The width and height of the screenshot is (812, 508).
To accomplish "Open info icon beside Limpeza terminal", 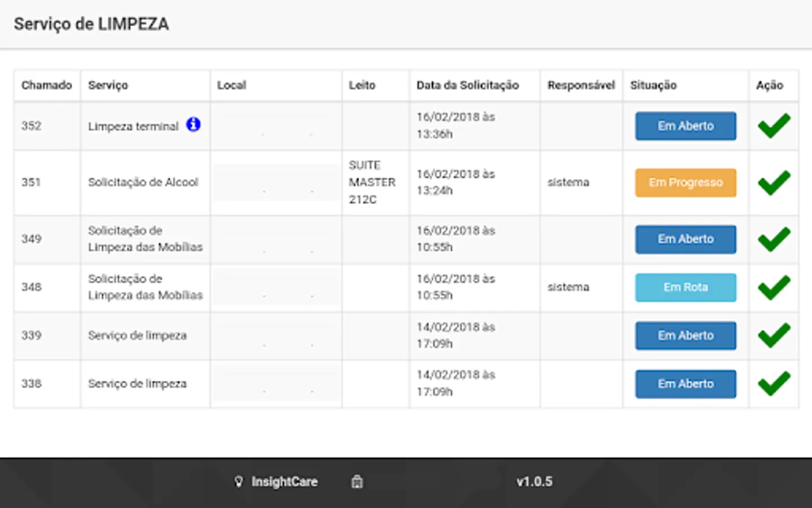I will point(193,124).
